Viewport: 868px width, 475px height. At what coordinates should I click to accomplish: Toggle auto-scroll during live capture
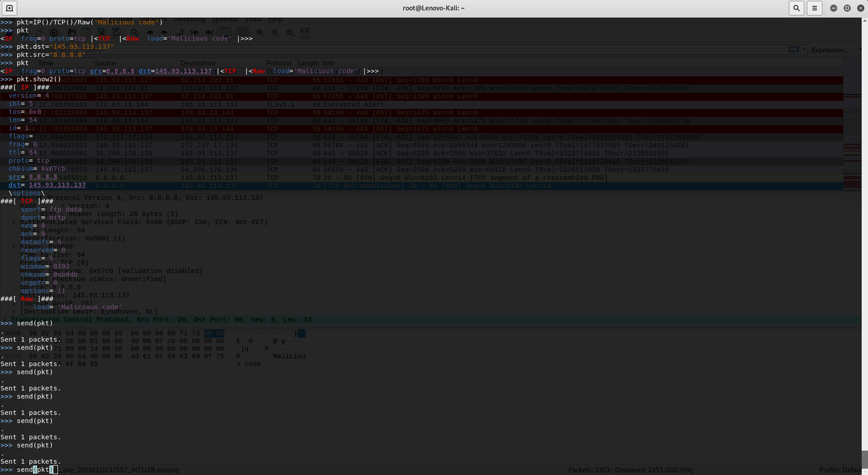[x=224, y=33]
